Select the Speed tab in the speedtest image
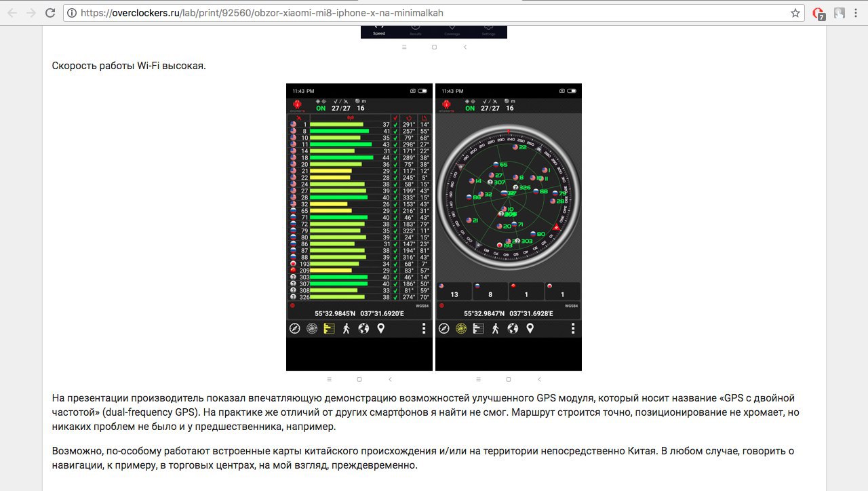868x491 pixels. pyautogui.click(x=379, y=31)
